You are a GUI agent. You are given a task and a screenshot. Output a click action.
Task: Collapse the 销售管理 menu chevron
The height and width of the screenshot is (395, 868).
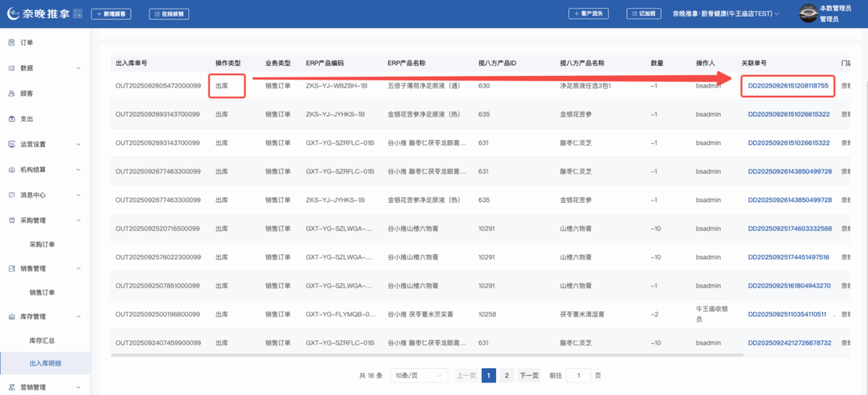pyautogui.click(x=78, y=268)
